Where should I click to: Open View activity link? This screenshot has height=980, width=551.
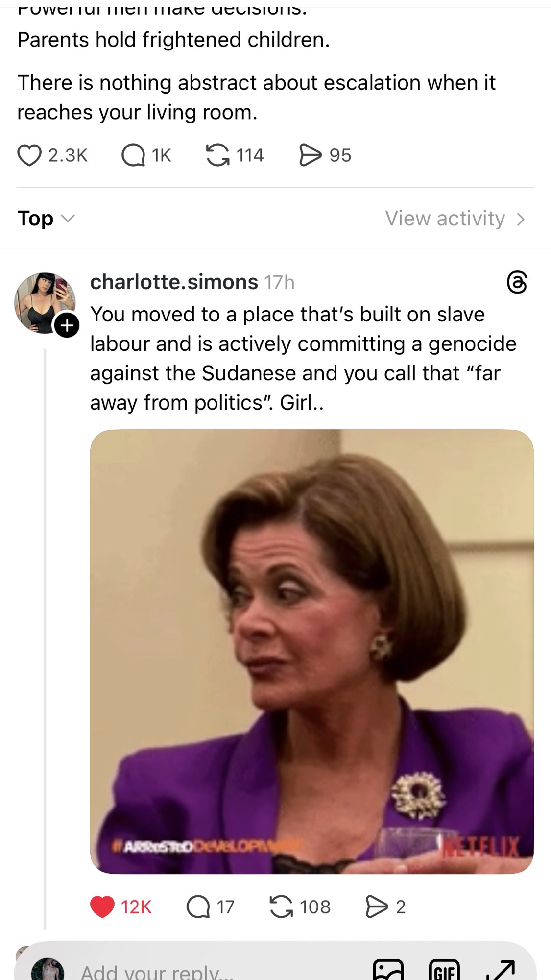[x=445, y=219]
